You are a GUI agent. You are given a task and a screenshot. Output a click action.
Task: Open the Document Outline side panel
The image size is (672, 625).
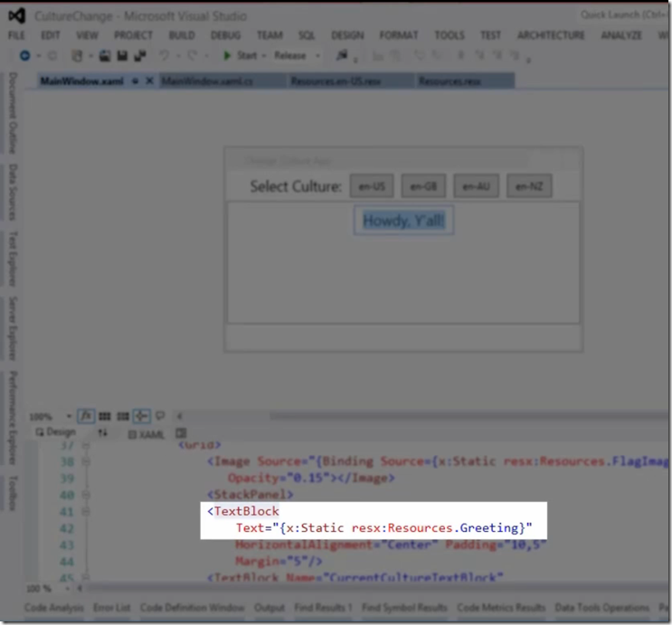(x=13, y=113)
